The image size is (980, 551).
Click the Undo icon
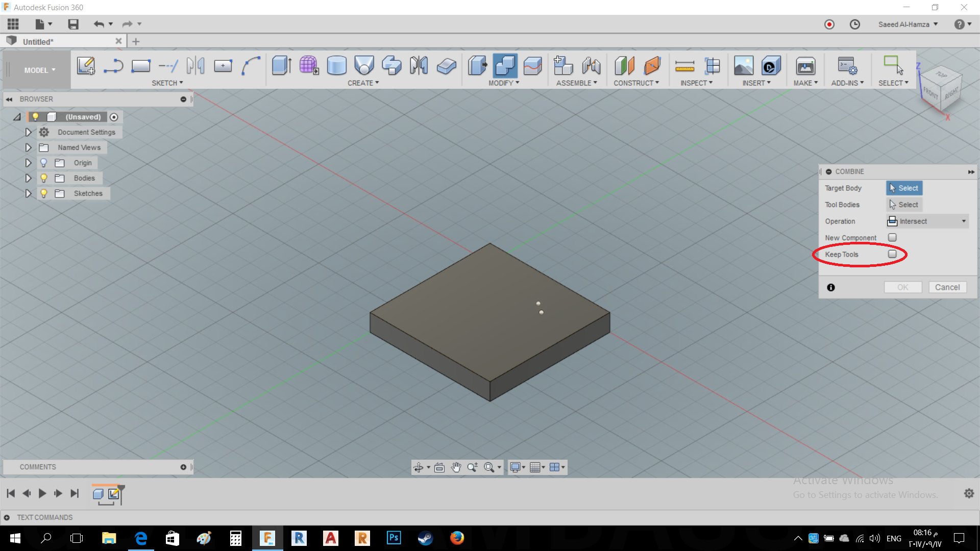point(98,24)
